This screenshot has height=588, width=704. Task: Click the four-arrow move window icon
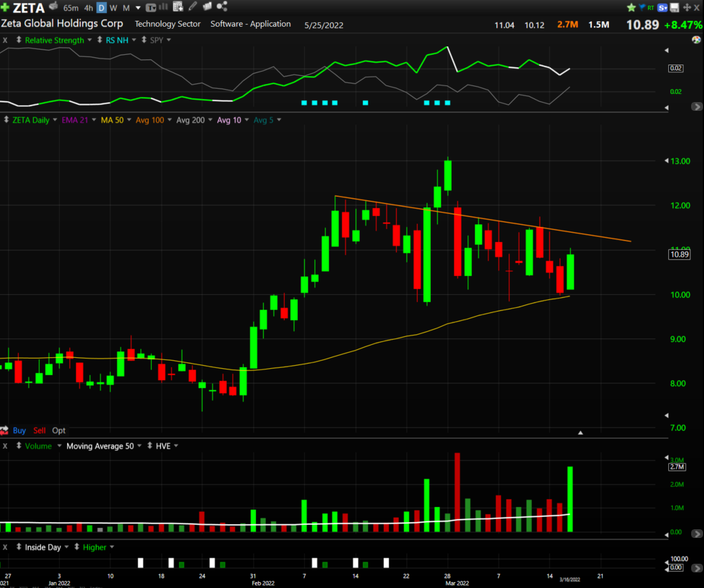point(687,8)
